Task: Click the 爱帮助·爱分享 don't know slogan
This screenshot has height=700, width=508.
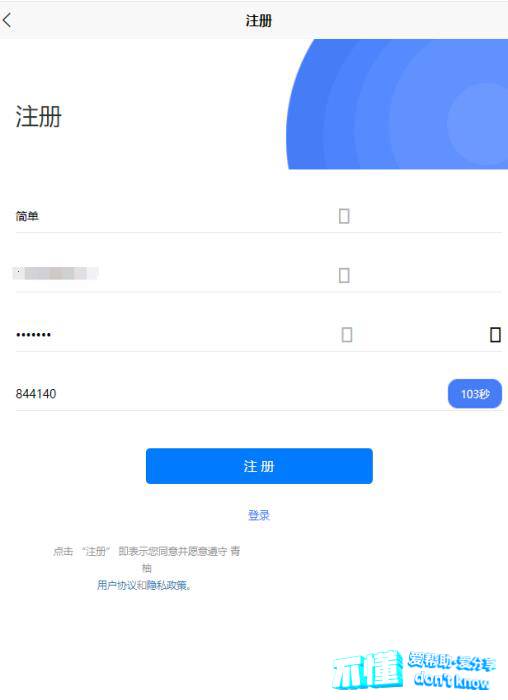Action: pyautogui.click(x=451, y=671)
